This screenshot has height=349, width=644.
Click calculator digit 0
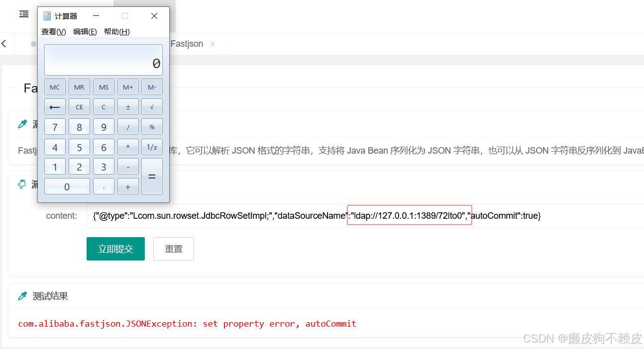click(67, 186)
